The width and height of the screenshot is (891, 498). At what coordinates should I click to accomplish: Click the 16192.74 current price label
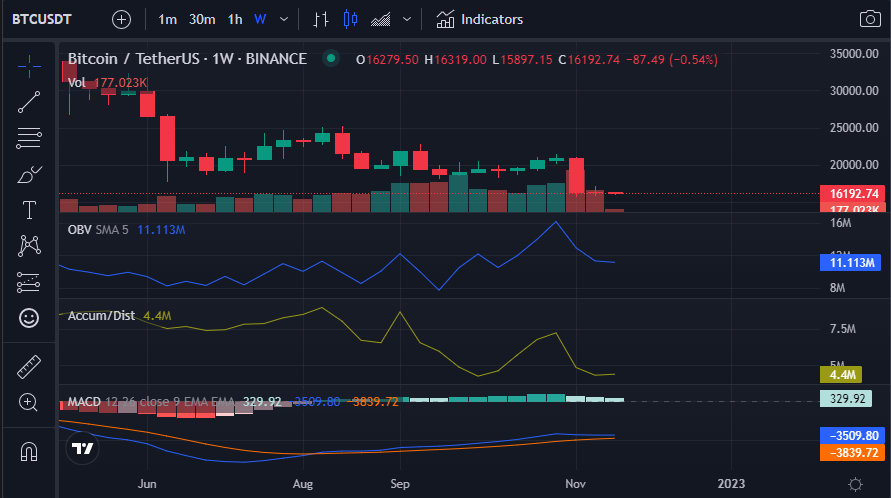coord(853,193)
